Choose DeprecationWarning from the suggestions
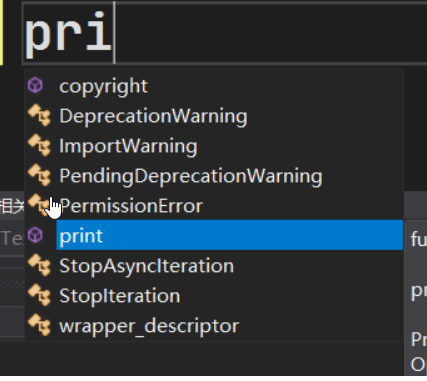 click(x=213, y=116)
